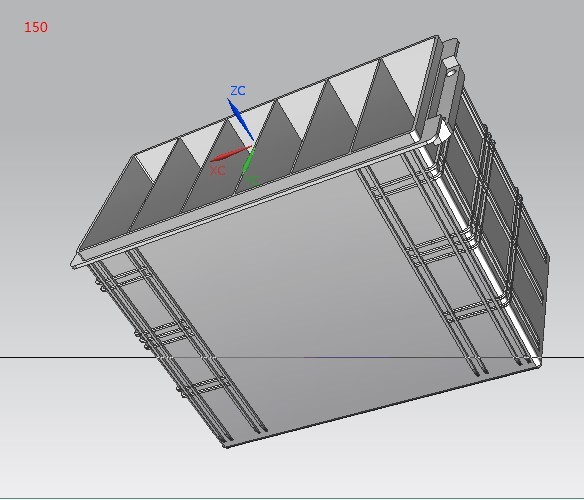The width and height of the screenshot is (584, 500).
Task: Click the ZC axis label text
Action: pyautogui.click(x=238, y=91)
